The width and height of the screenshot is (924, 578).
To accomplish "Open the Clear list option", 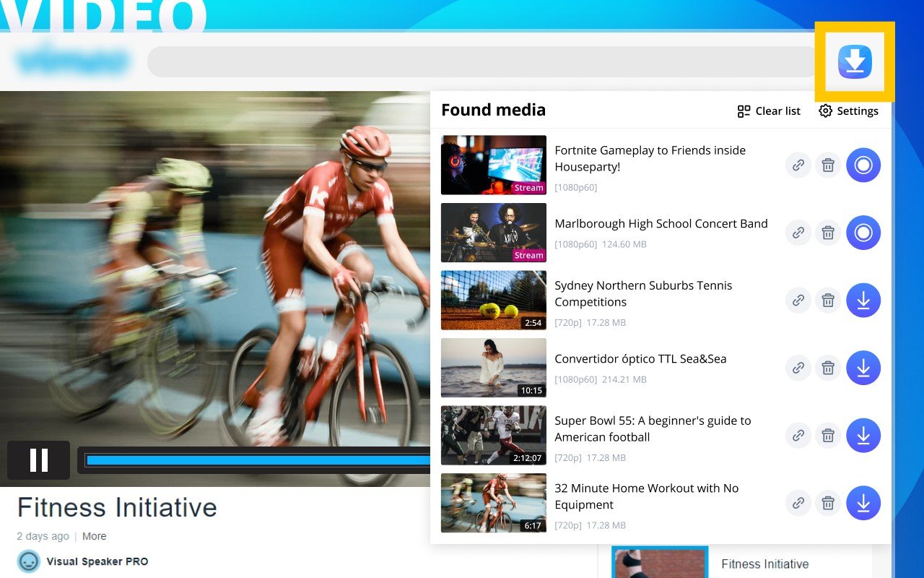I will point(768,111).
